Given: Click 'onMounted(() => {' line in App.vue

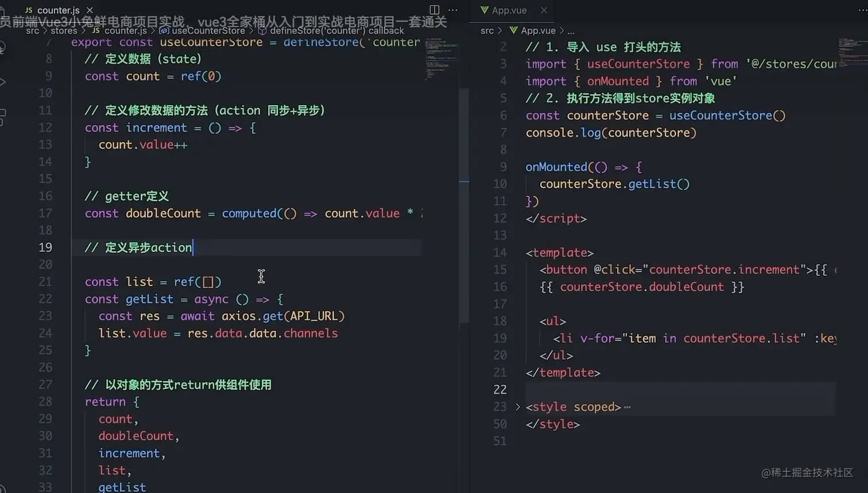Looking at the screenshot, I should click(584, 167).
